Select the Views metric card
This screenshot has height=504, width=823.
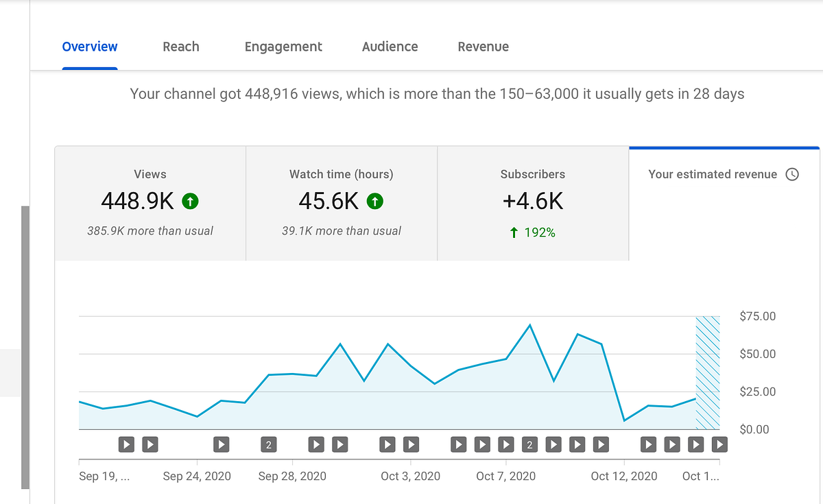click(150, 204)
